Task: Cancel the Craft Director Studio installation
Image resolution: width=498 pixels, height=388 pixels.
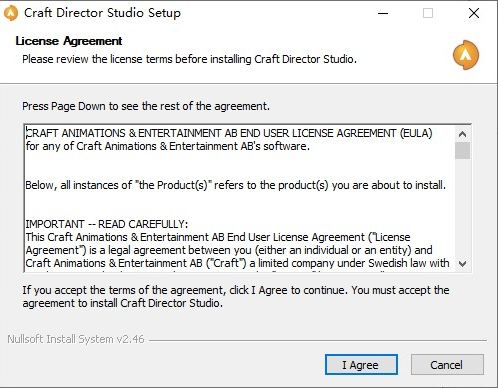Action: click(x=447, y=365)
